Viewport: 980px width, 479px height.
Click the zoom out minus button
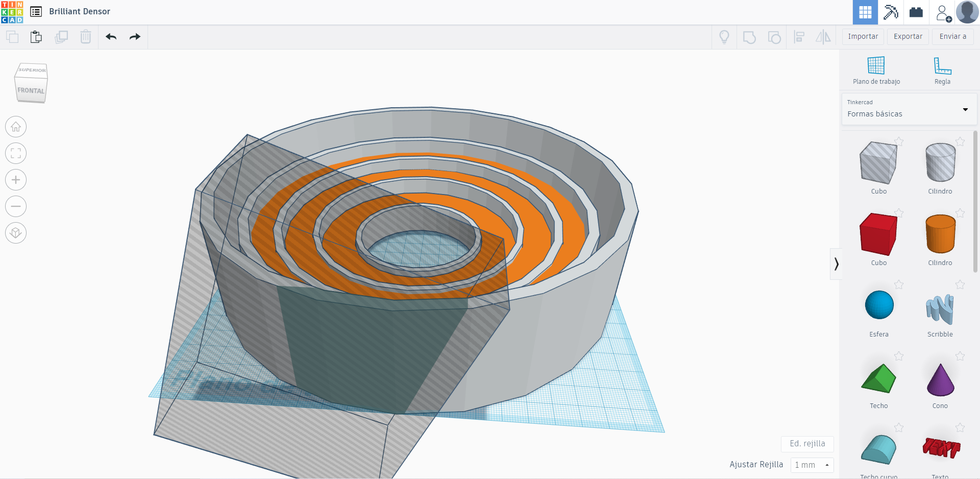coord(16,206)
